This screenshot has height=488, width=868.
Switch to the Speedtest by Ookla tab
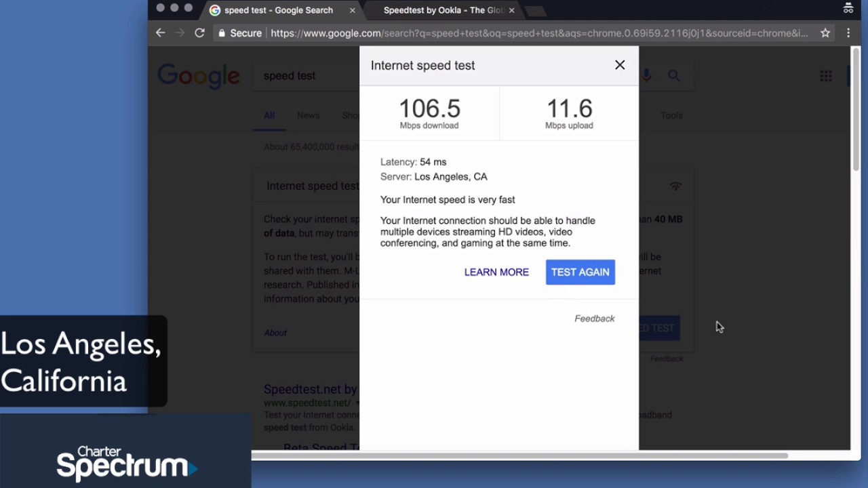(443, 10)
